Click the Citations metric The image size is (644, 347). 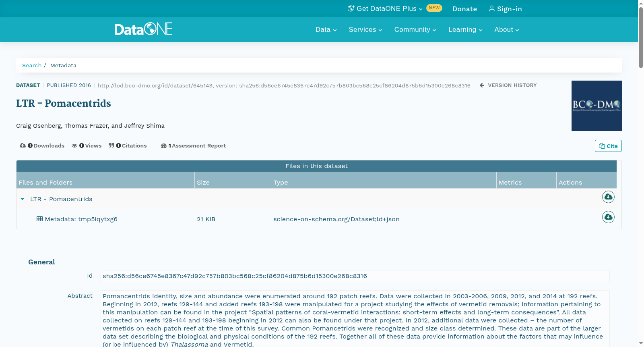[x=128, y=145]
